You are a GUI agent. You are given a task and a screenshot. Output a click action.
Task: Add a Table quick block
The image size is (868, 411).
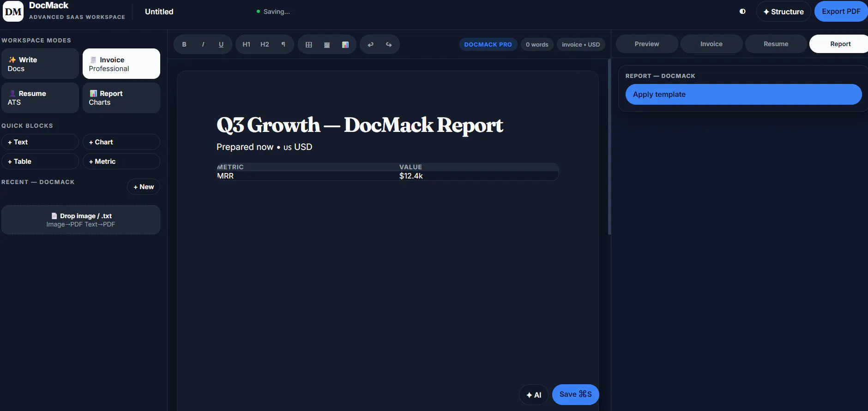pos(40,161)
